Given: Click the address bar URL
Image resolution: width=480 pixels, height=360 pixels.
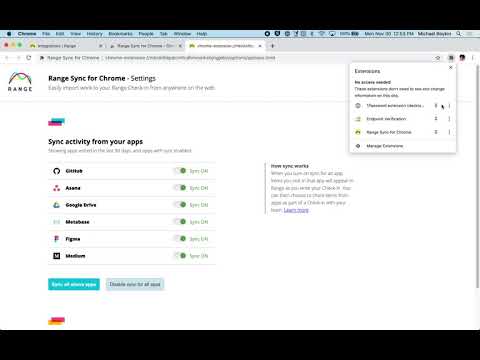Looking at the screenshot, I should pyautogui.click(x=190, y=58).
